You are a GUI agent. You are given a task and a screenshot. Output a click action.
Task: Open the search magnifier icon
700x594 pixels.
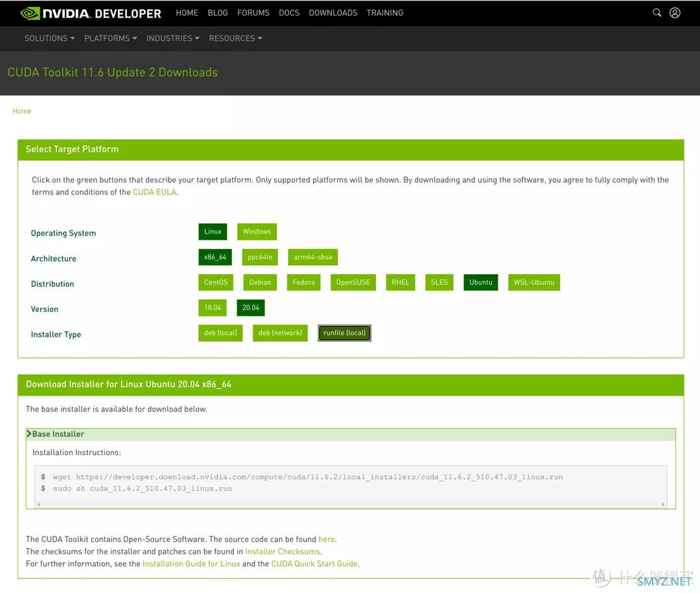click(657, 12)
